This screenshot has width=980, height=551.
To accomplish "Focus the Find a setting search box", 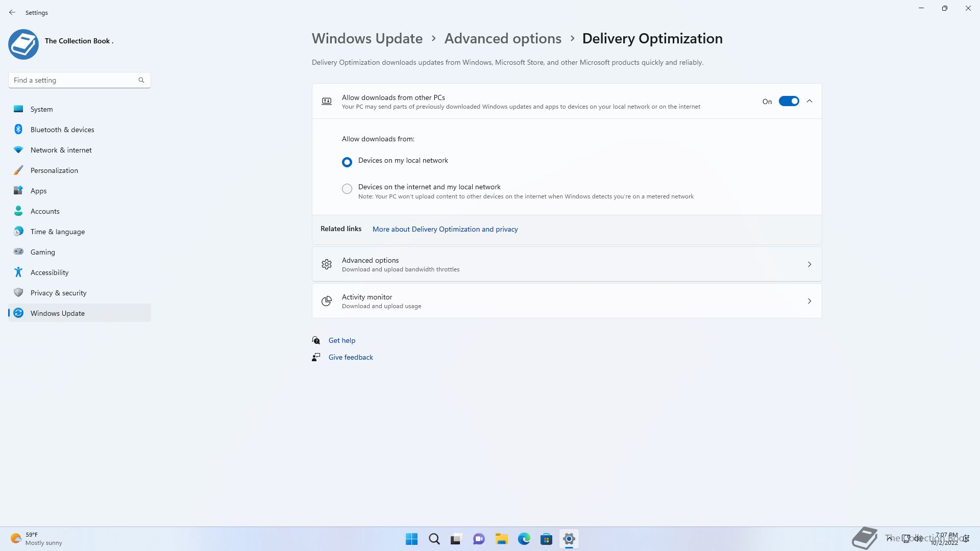I will pyautogui.click(x=79, y=80).
